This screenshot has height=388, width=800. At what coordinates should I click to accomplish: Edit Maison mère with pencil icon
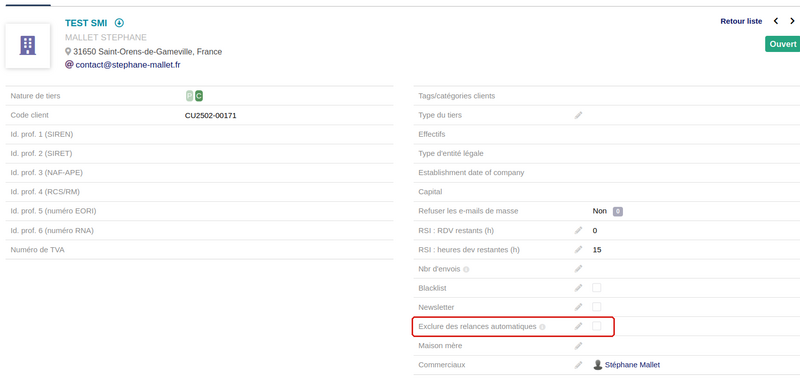(578, 346)
